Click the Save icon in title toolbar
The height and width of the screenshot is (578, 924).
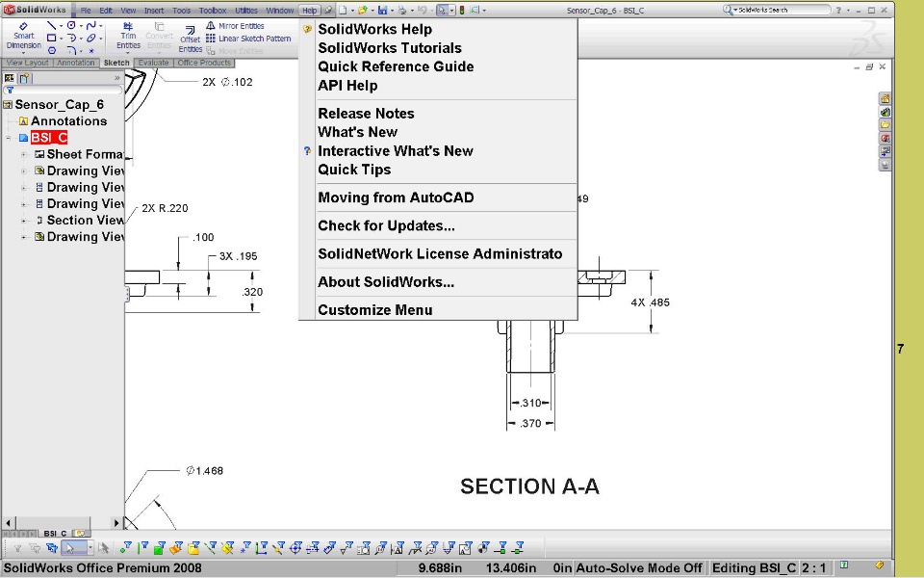[x=382, y=10]
